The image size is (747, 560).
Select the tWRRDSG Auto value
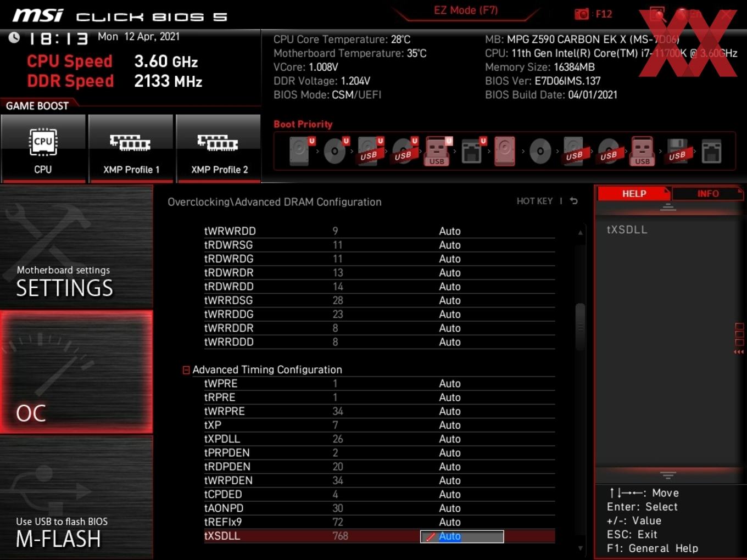(x=449, y=300)
